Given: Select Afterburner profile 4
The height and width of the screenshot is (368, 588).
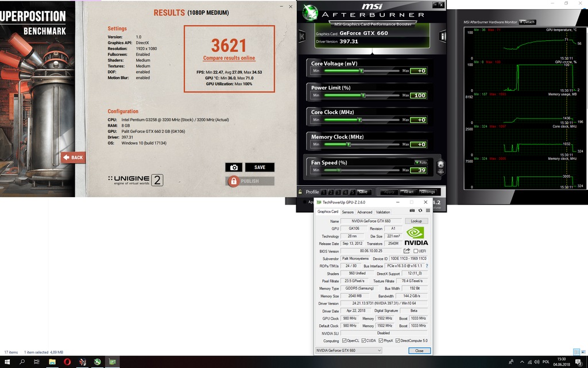Looking at the screenshot, I should (345, 192).
